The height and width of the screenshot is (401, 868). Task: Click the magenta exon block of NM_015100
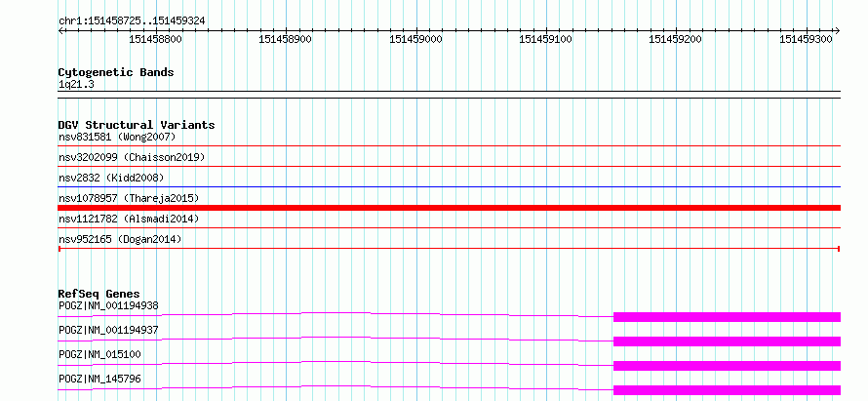click(727, 366)
